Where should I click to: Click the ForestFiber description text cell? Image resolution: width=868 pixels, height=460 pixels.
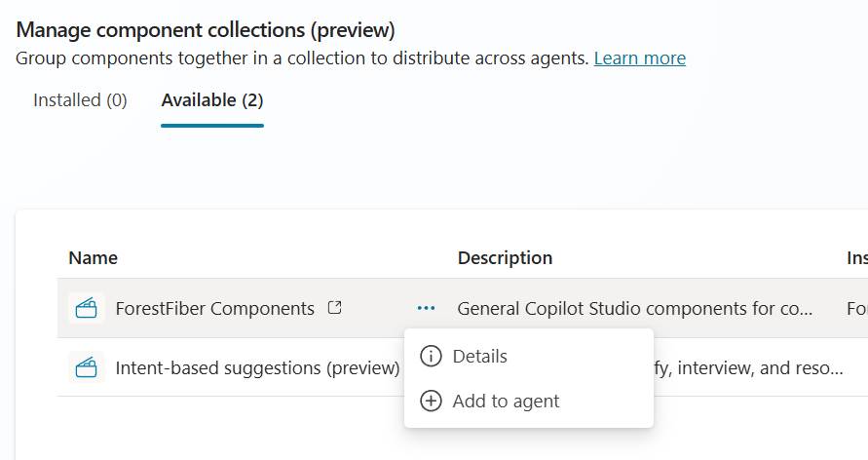click(634, 309)
